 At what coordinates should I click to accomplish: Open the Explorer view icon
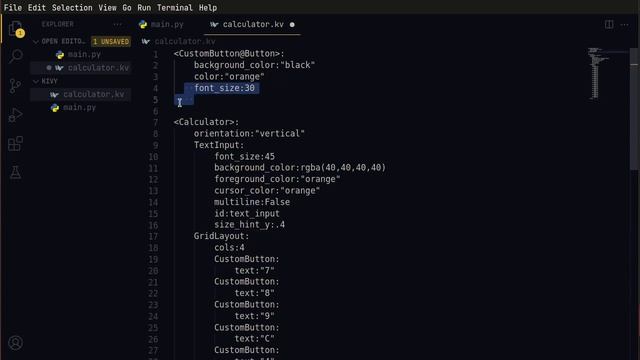(x=16, y=29)
